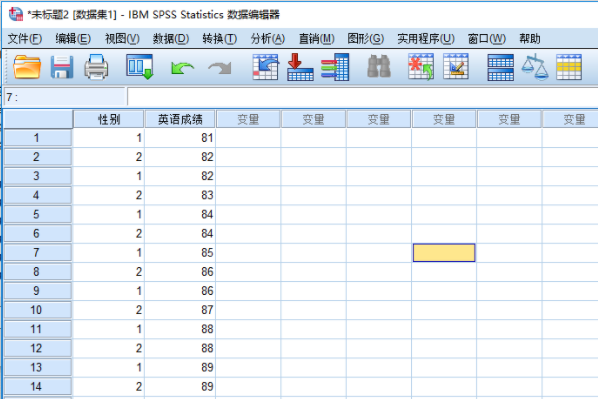Screen dimensions: 598x399
Task: Select row header 10
Action: [x=37, y=310]
